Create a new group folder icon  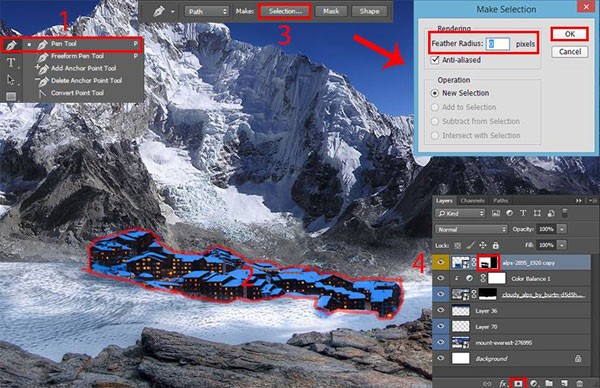click(549, 383)
